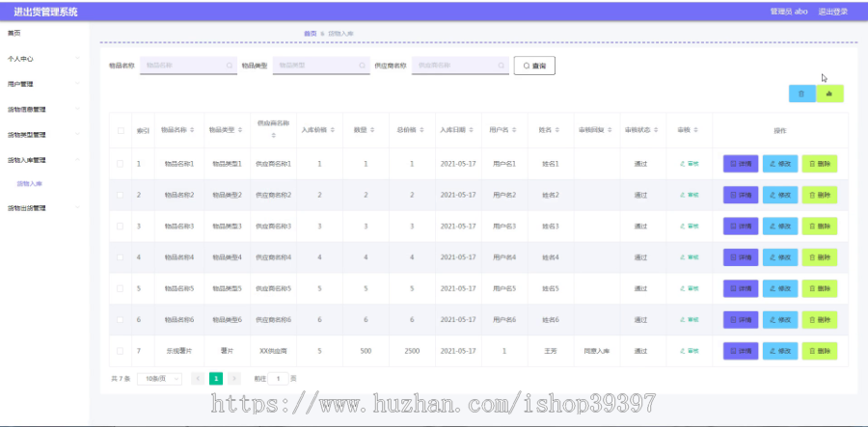Click the green chart statistics icon button
The height and width of the screenshot is (427, 868).
829,94
